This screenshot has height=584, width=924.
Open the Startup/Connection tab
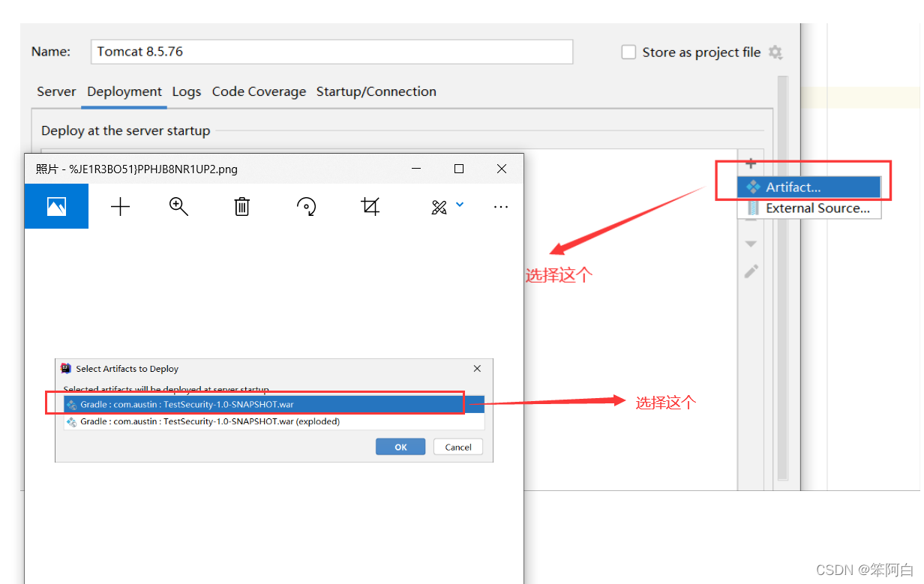376,91
